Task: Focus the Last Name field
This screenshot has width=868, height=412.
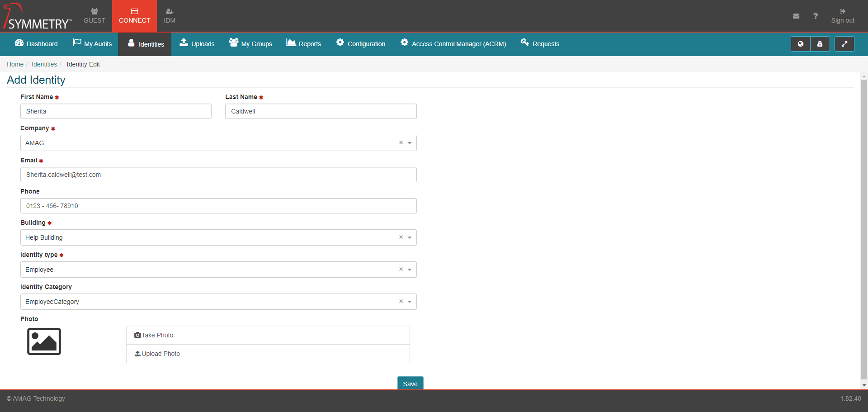Action: coord(321,111)
